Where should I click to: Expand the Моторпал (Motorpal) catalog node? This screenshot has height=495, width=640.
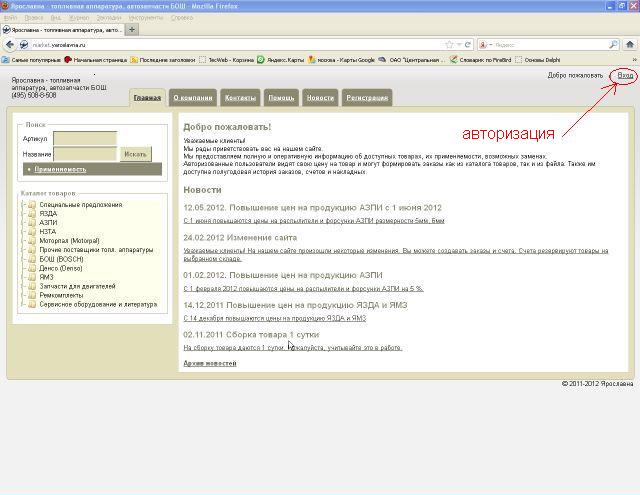point(23,241)
